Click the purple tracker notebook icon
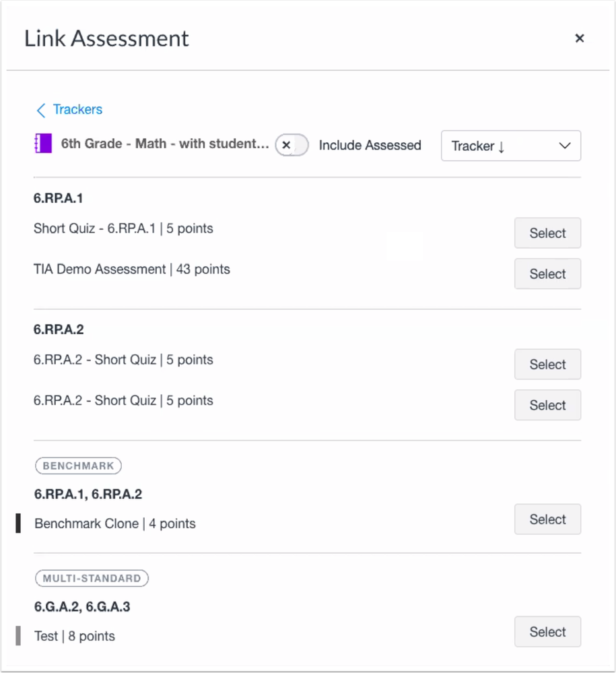Screen dimensions: 616x673 coord(43,144)
